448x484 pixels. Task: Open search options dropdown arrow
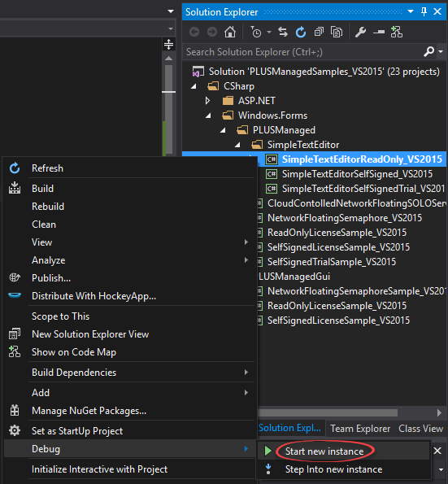(x=441, y=51)
